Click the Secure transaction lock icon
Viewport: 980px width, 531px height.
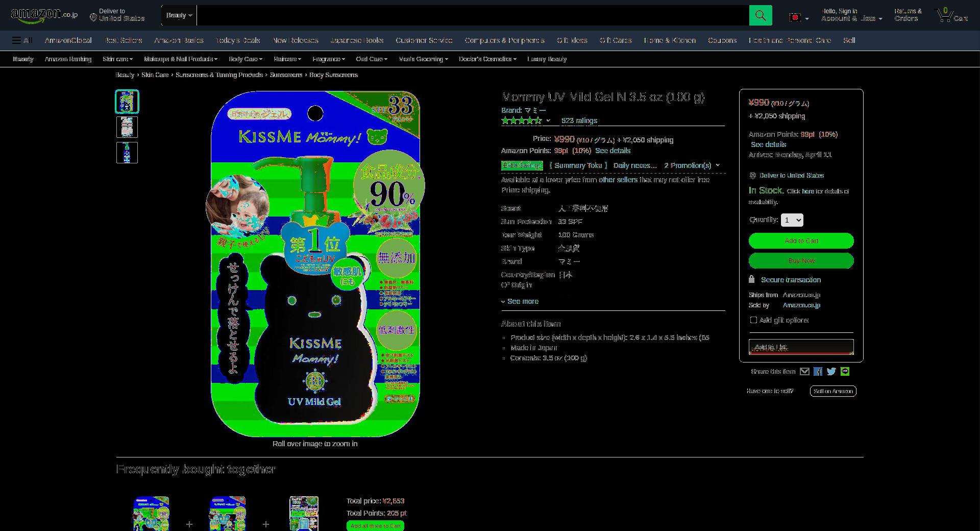point(751,279)
